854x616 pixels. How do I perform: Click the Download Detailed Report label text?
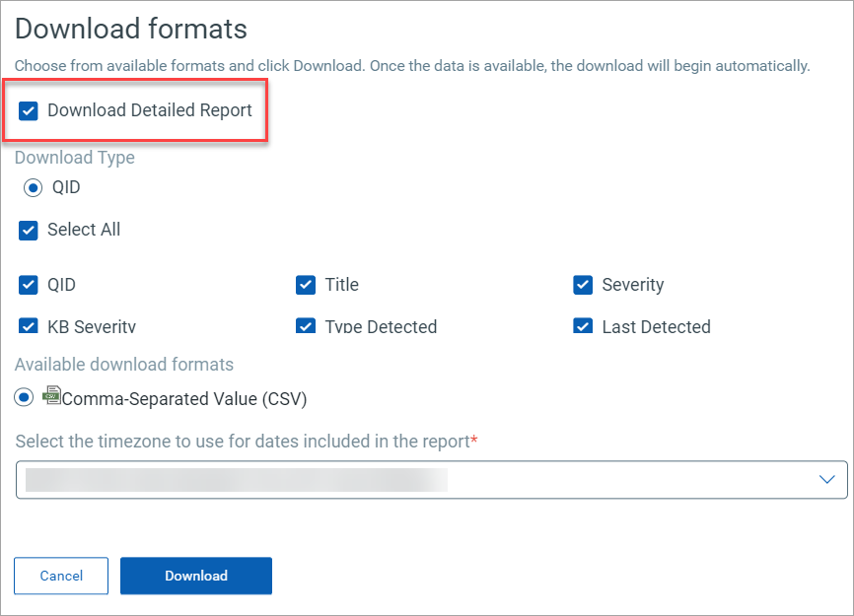coord(150,110)
